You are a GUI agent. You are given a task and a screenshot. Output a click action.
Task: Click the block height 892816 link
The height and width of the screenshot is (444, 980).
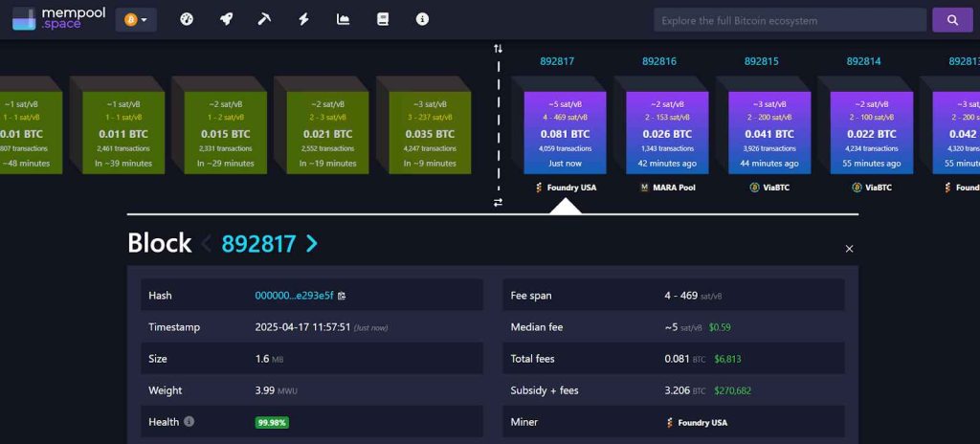click(x=659, y=61)
